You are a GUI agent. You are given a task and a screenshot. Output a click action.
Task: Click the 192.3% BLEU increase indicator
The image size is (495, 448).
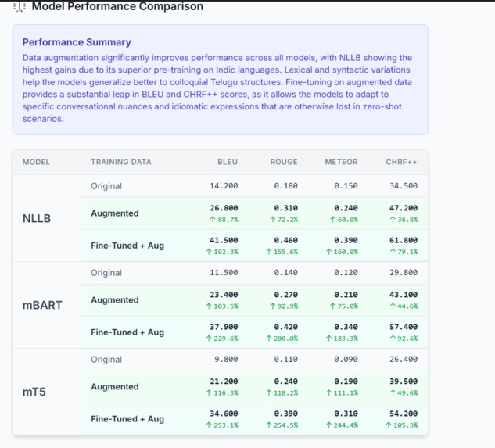click(x=222, y=252)
